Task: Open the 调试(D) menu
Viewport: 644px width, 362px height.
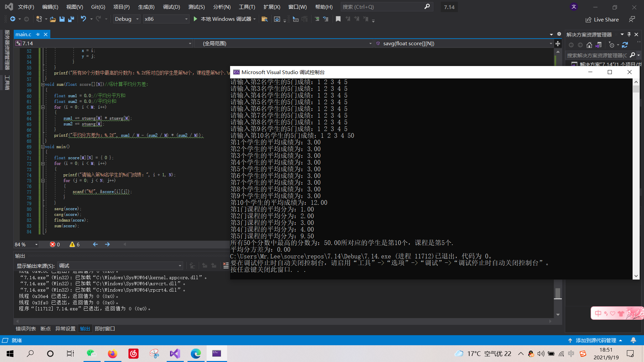Action: tap(171, 7)
